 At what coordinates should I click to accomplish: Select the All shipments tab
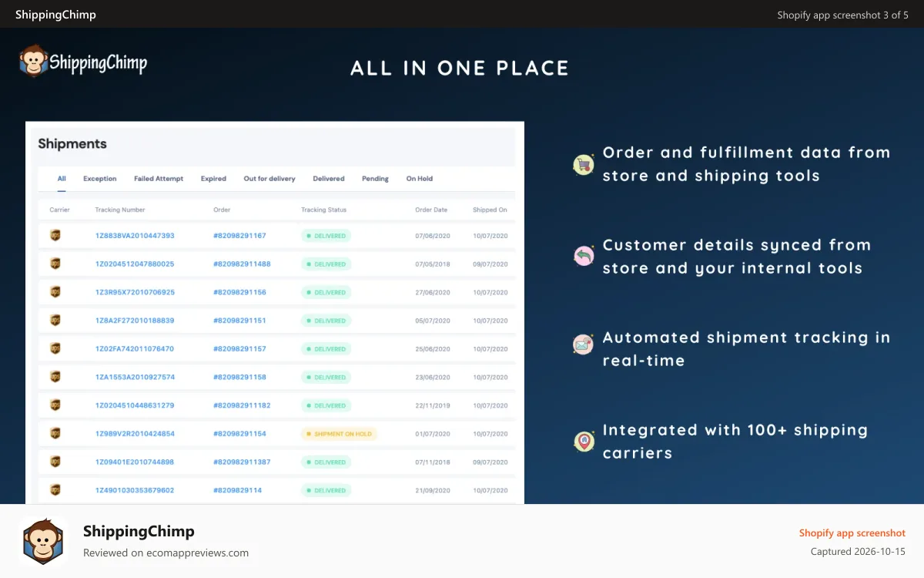pyautogui.click(x=62, y=179)
